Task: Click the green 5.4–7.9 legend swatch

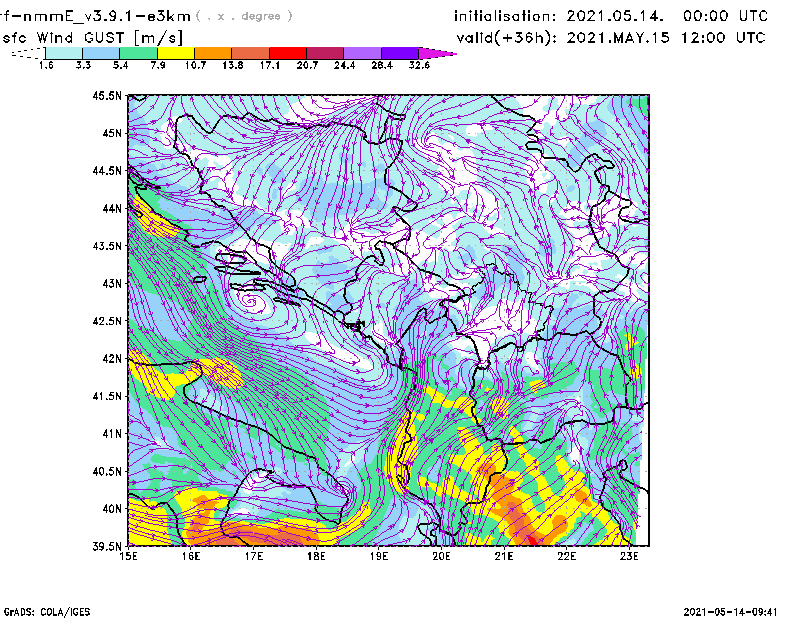Action: coord(138,53)
